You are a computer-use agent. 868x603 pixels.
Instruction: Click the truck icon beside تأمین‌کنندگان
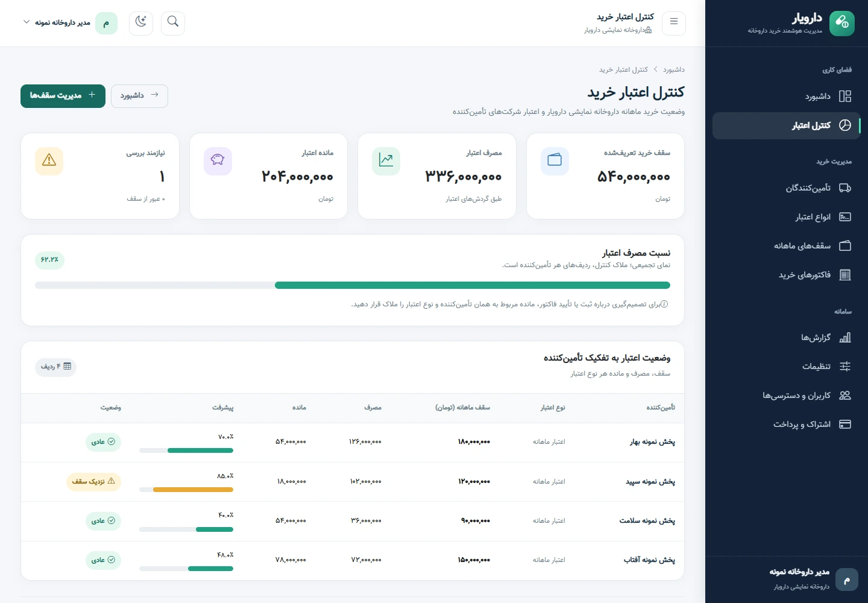[845, 188]
